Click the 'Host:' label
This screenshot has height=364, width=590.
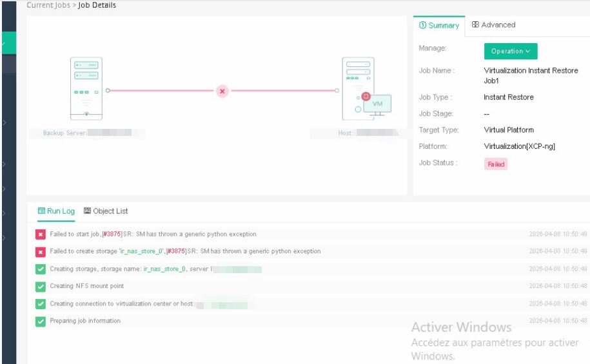point(346,133)
